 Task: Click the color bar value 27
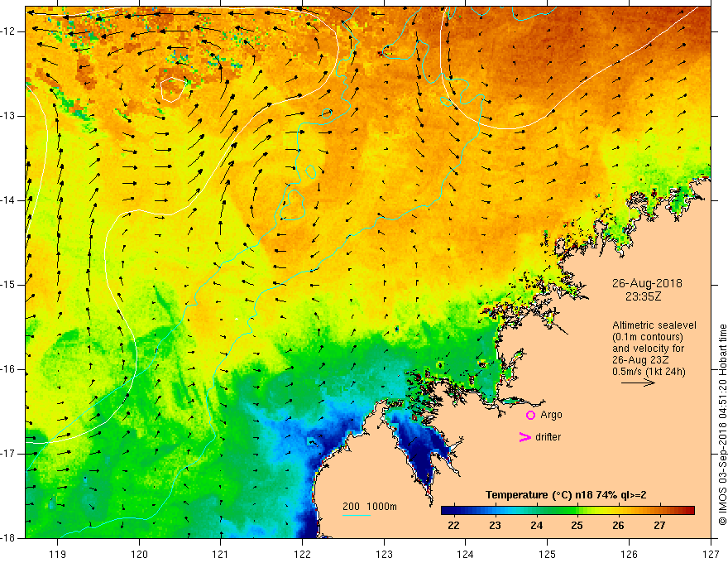(659, 526)
